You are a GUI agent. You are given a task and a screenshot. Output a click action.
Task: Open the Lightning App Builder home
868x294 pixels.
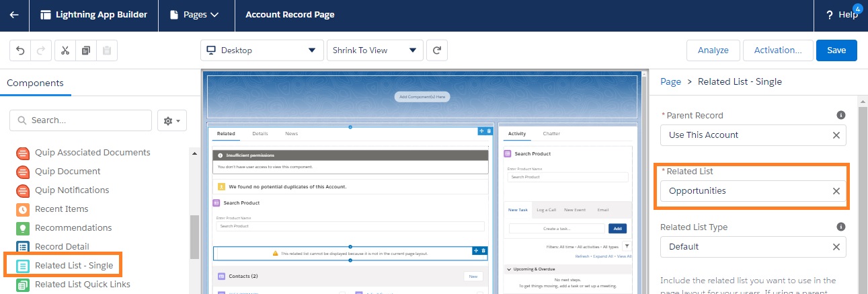tap(93, 15)
